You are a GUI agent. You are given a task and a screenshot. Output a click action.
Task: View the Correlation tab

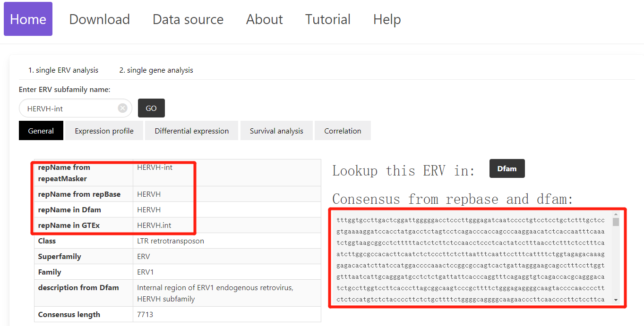(x=343, y=131)
